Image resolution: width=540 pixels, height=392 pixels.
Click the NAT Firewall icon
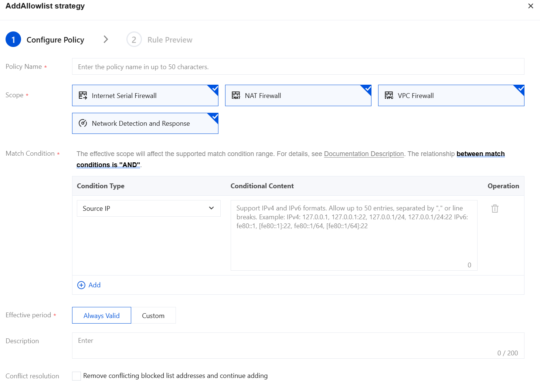click(236, 95)
